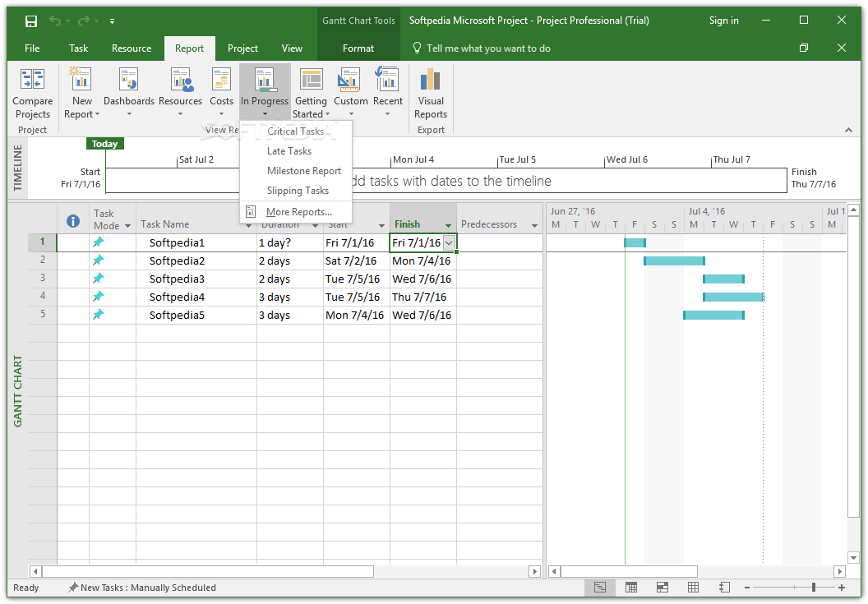The height and width of the screenshot is (604, 868).
Task: Click pin icon for Softpedia5 task mode
Action: pyautogui.click(x=99, y=315)
